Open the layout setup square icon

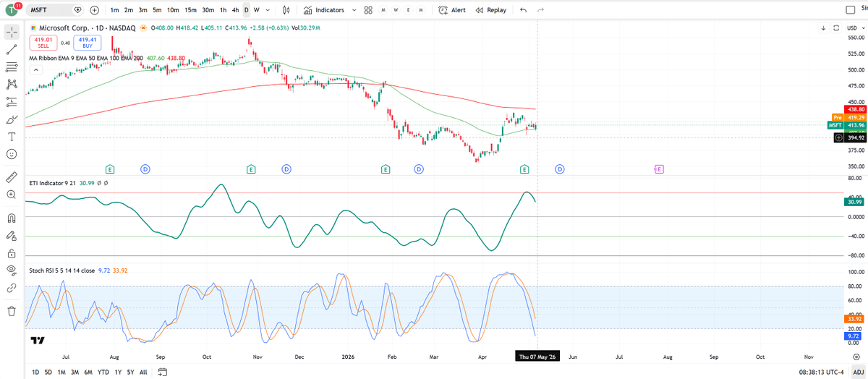point(850,10)
